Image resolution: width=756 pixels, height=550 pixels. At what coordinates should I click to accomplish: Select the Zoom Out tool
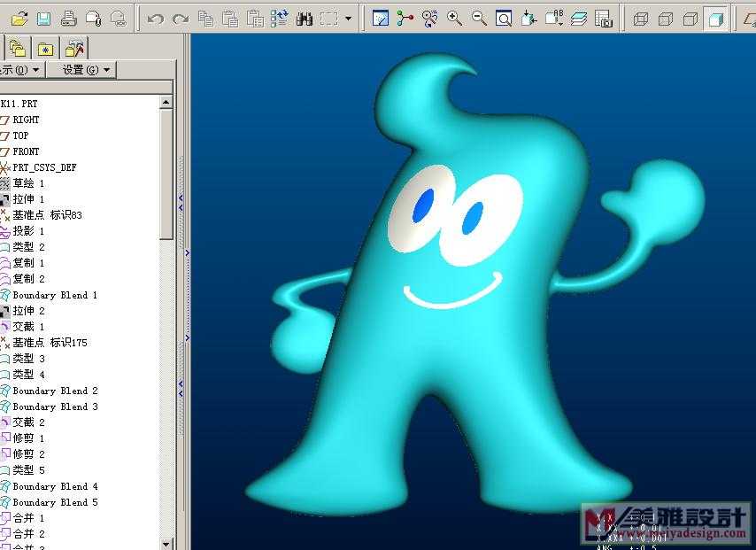click(x=479, y=19)
